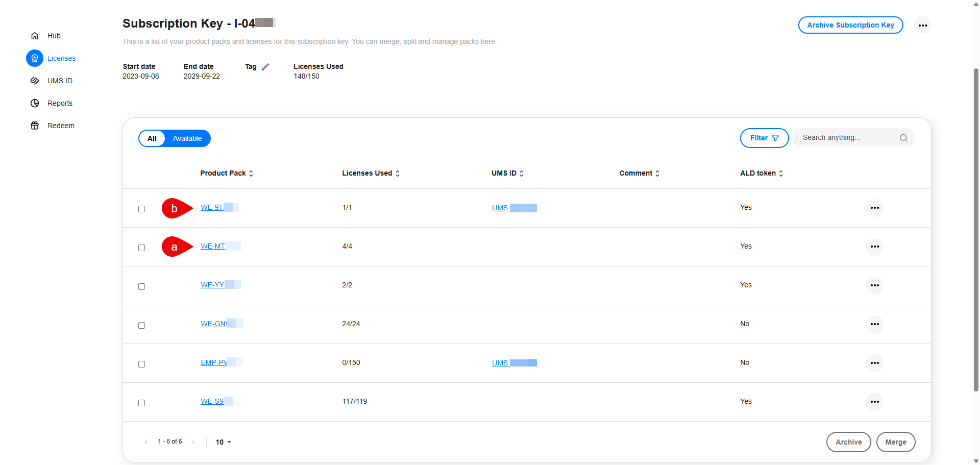Screen dimensions: 980x465
Task: Open the Filter panel
Action: coord(764,138)
